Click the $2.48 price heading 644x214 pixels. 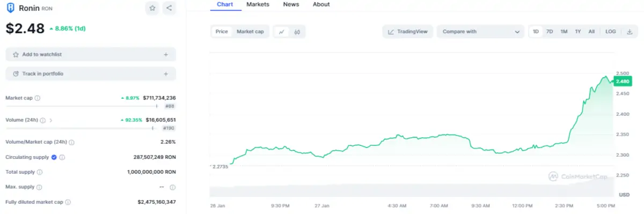pyautogui.click(x=25, y=28)
